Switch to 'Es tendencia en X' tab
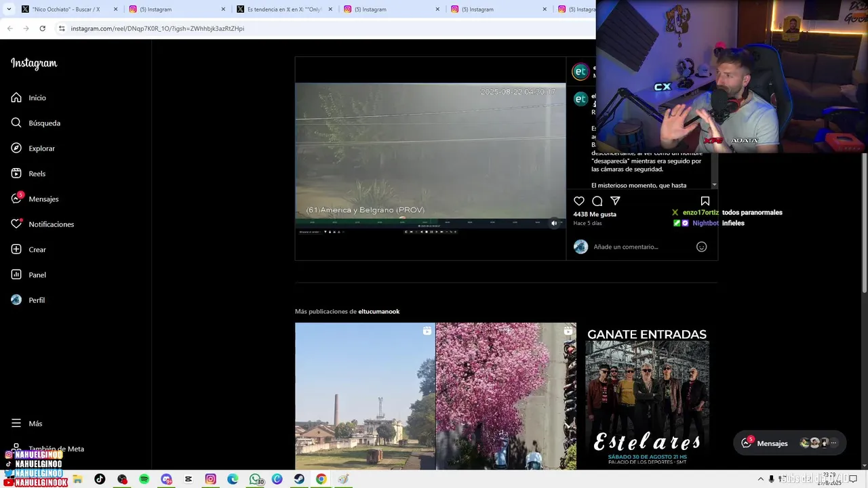Screen dimensions: 868x488 (284, 9)
